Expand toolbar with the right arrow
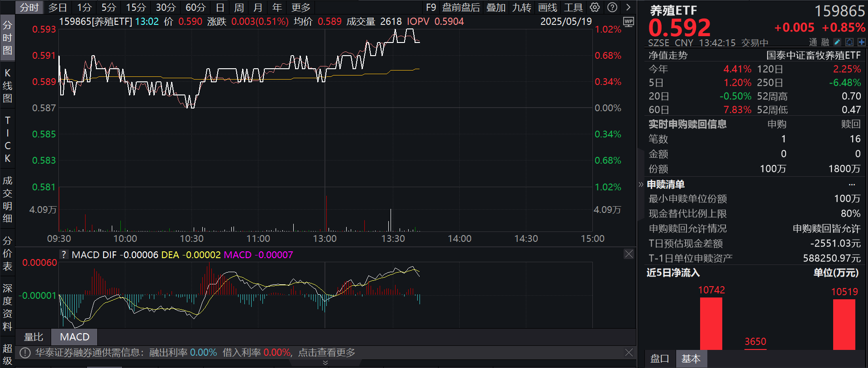Image resolution: width=868 pixels, height=368 pixels. (x=628, y=7)
